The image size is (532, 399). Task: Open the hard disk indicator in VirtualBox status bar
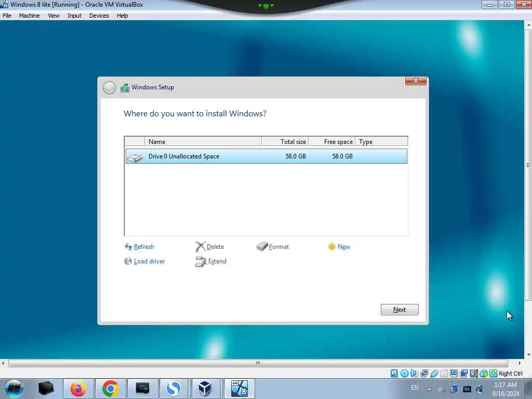coord(394,373)
